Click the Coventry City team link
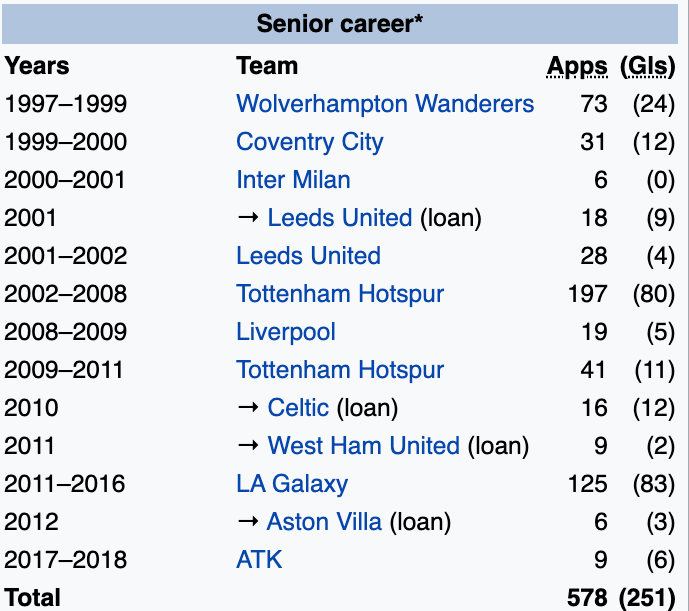The width and height of the screenshot is (689, 611). (309, 142)
